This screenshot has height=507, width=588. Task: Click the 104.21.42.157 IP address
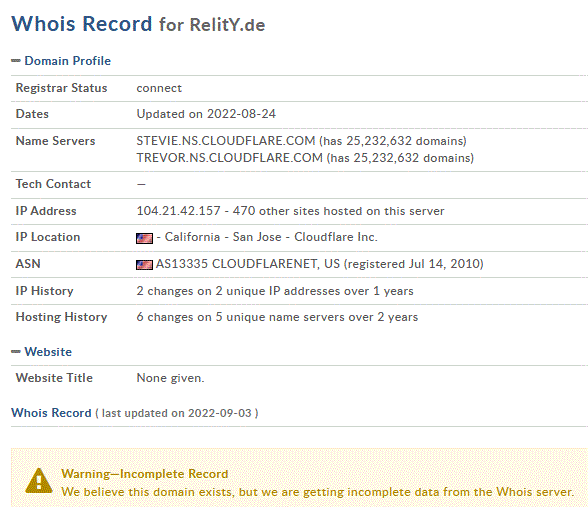click(x=178, y=211)
